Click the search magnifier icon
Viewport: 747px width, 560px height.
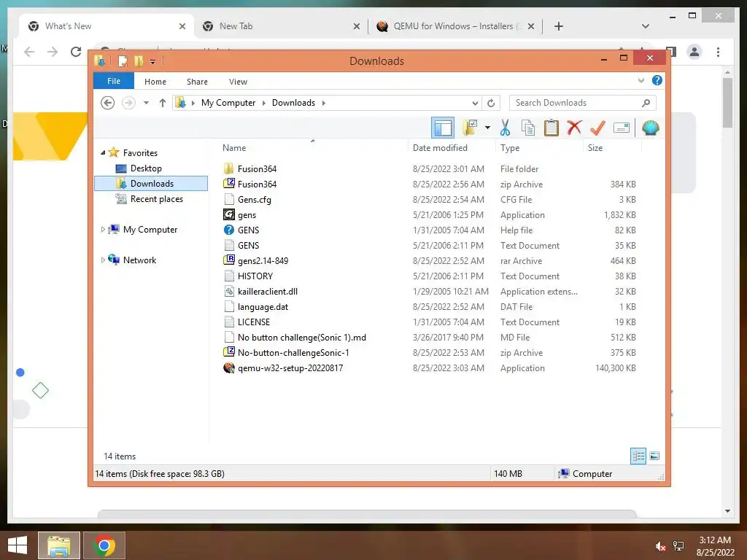click(x=646, y=103)
